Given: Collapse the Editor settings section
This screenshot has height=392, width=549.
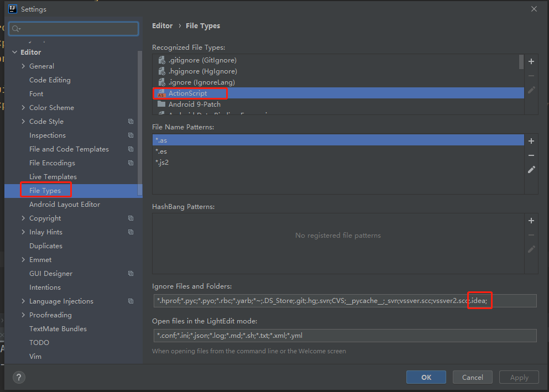Looking at the screenshot, I should (15, 52).
